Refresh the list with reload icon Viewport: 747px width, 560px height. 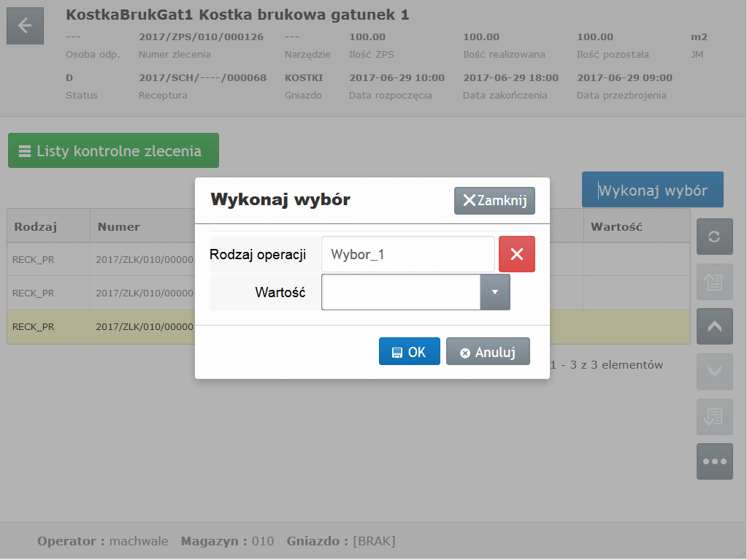click(x=715, y=237)
